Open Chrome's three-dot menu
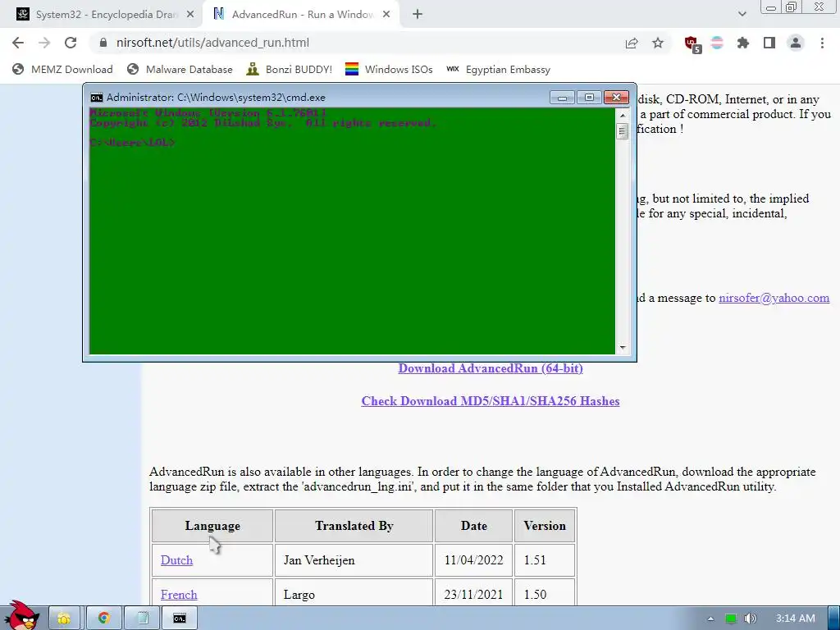This screenshot has width=840, height=630. click(822, 43)
